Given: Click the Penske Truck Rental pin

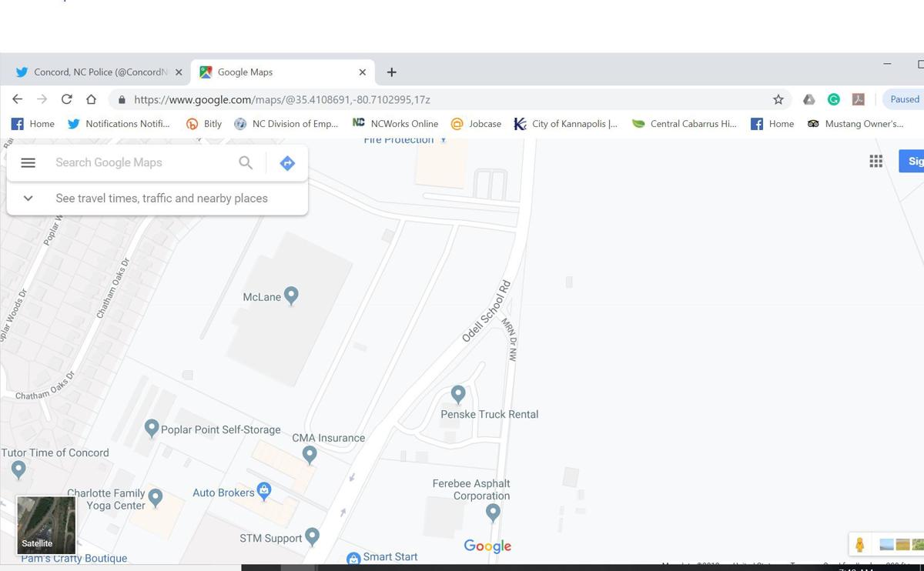Looking at the screenshot, I should click(458, 394).
